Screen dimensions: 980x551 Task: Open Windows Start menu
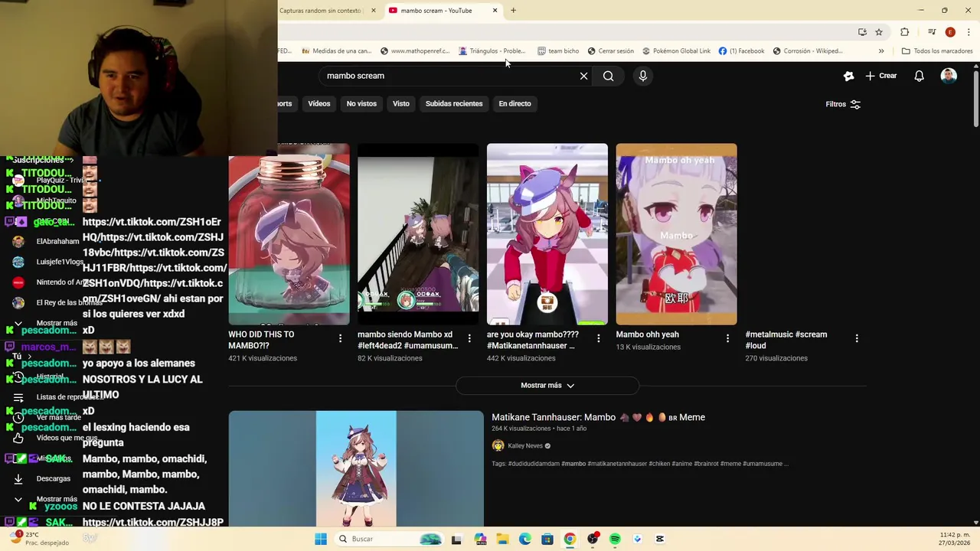pyautogui.click(x=321, y=539)
